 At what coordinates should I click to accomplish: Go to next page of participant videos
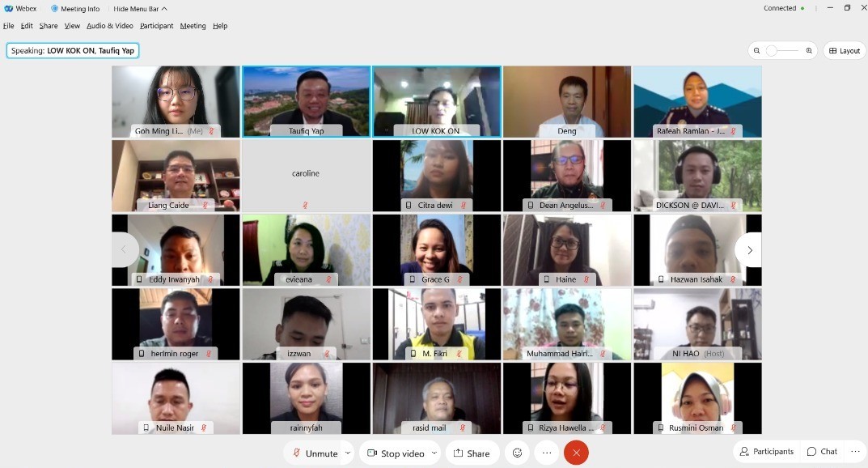pos(749,250)
